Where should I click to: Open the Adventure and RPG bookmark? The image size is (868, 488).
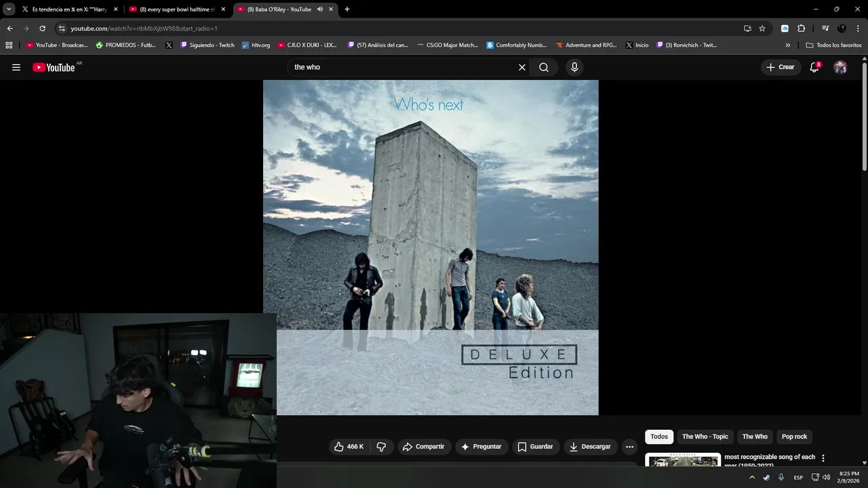click(587, 45)
